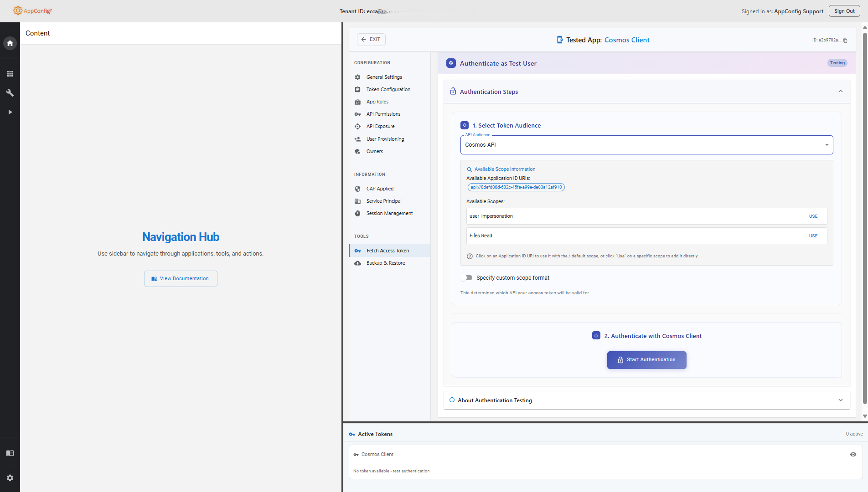Open Owners page
The image size is (868, 492).
pyautogui.click(x=374, y=152)
